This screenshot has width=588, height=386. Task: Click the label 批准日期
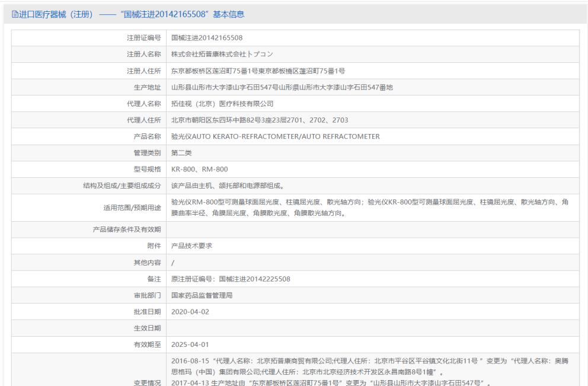coord(147,312)
